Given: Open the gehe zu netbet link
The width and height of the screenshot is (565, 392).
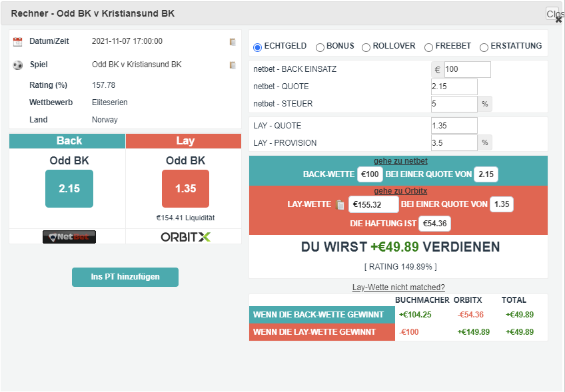Looking at the screenshot, I should (400, 161).
